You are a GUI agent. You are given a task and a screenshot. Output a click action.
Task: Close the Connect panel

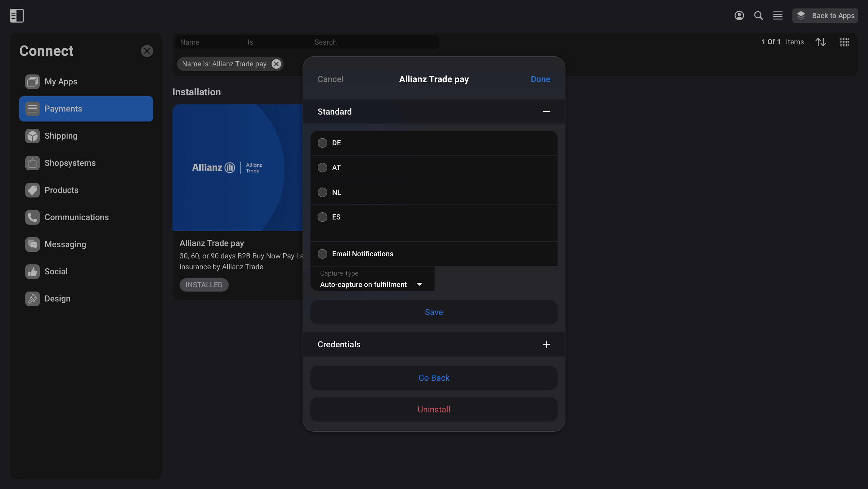[x=147, y=51]
